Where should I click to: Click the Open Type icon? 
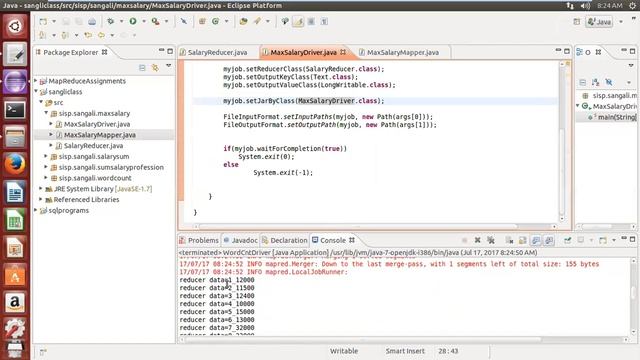tap(244, 21)
